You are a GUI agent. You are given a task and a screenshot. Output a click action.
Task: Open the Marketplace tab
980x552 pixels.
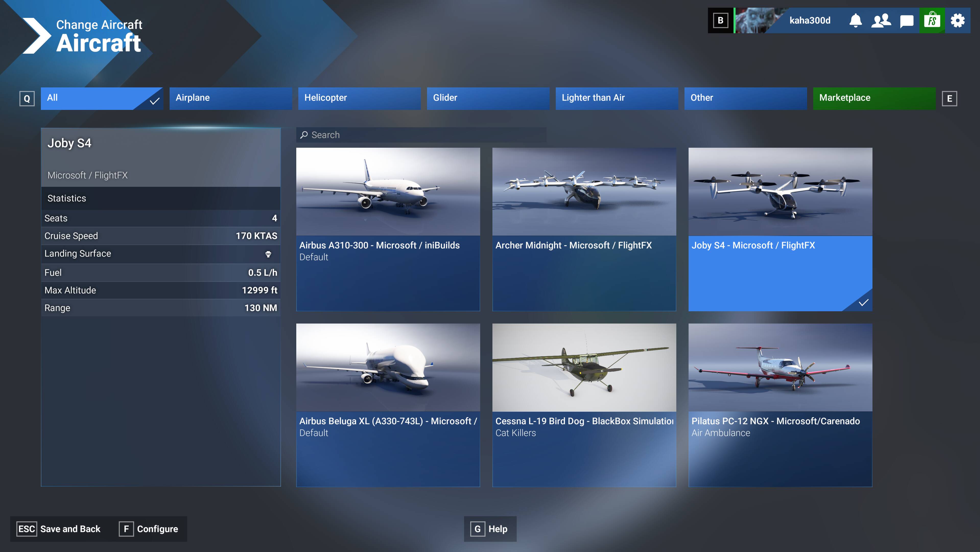[874, 98]
